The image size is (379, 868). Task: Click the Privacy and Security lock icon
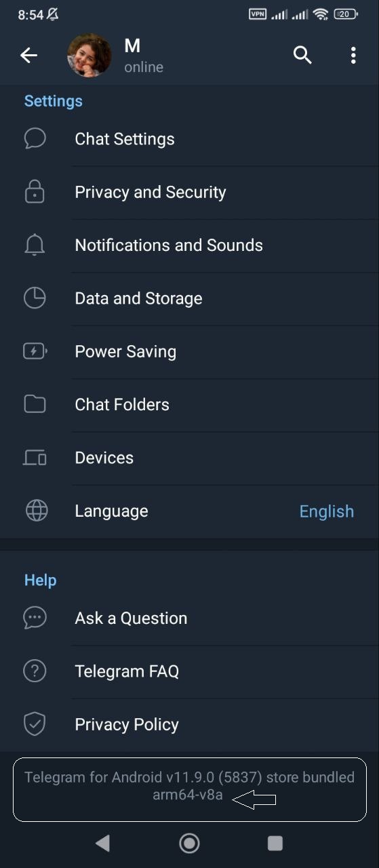pos(35,192)
